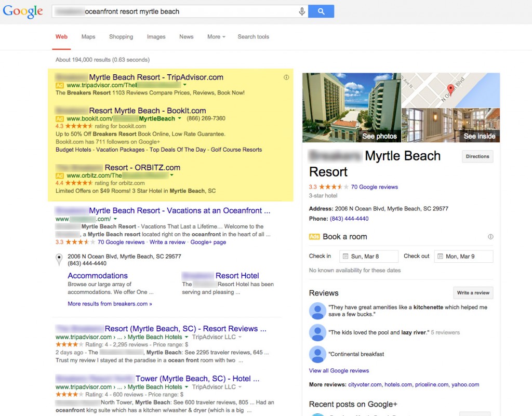Viewport: 532px width, 416px height.
Task: Open the Google+ page link
Action: 208,242
